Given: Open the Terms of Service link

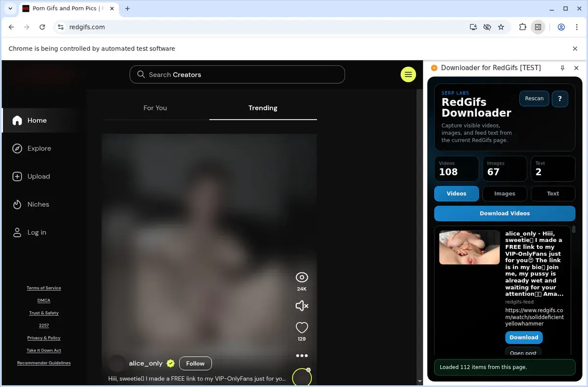Looking at the screenshot, I should coord(44,288).
